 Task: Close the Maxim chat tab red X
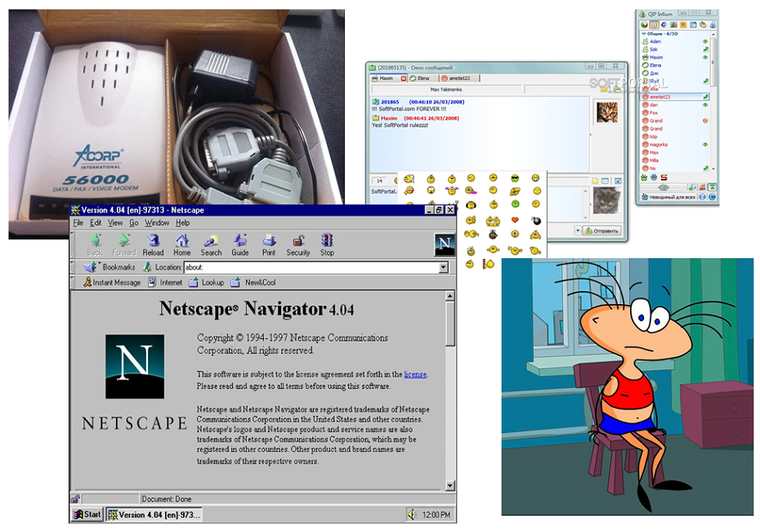point(403,78)
